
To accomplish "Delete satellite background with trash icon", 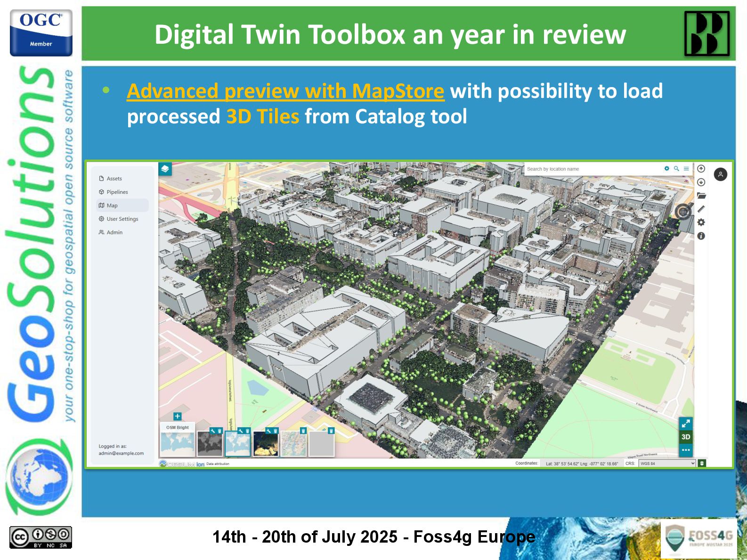I will pos(275,431).
